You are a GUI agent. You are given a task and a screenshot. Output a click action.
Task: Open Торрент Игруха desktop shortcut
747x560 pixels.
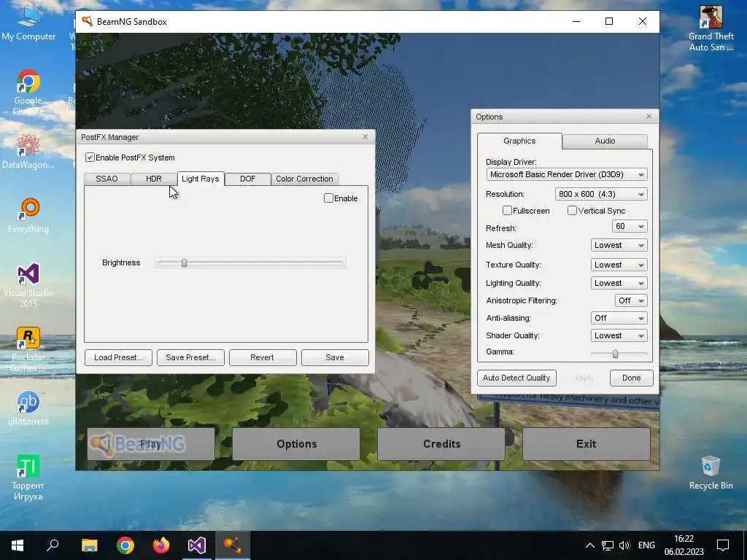28,478
